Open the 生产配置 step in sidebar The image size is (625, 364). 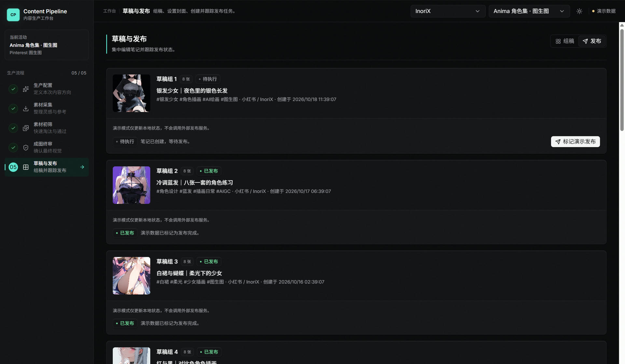pyautogui.click(x=47, y=89)
